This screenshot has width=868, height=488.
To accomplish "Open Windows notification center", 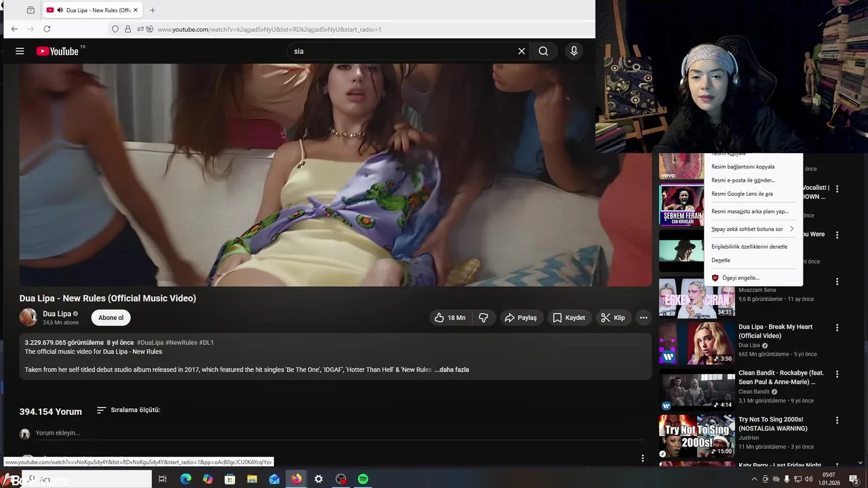I will 854,479.
